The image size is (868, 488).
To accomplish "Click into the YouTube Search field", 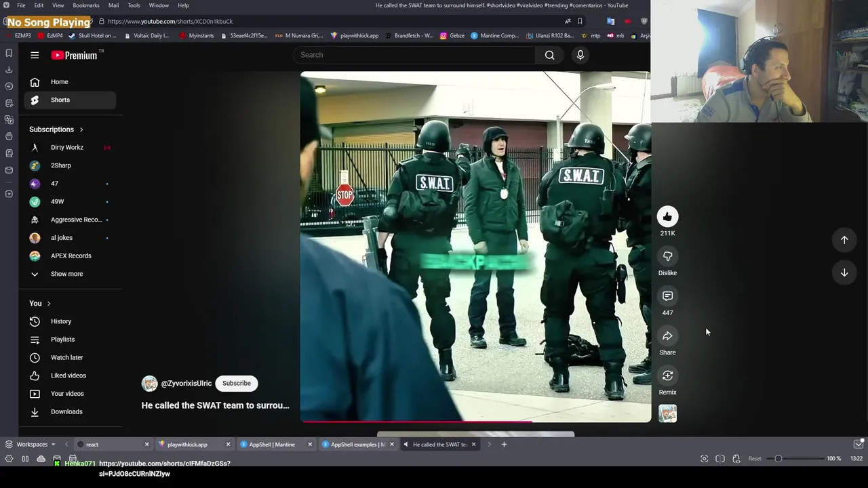I will [x=415, y=55].
